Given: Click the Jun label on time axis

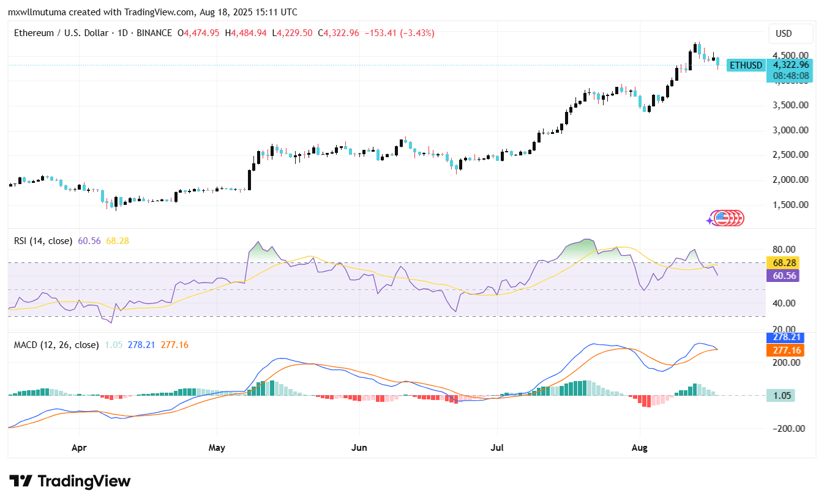Looking at the screenshot, I should (x=359, y=448).
